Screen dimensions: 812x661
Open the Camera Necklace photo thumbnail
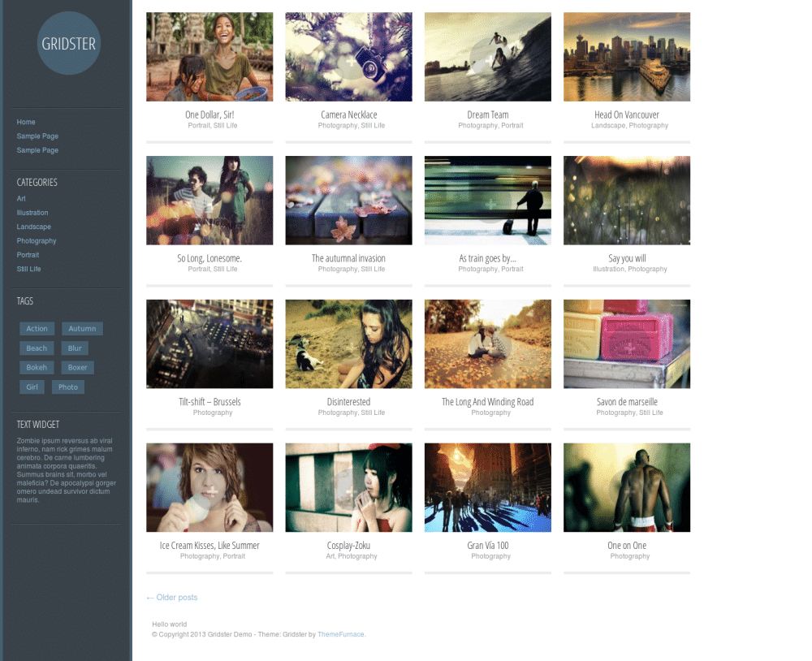click(348, 57)
